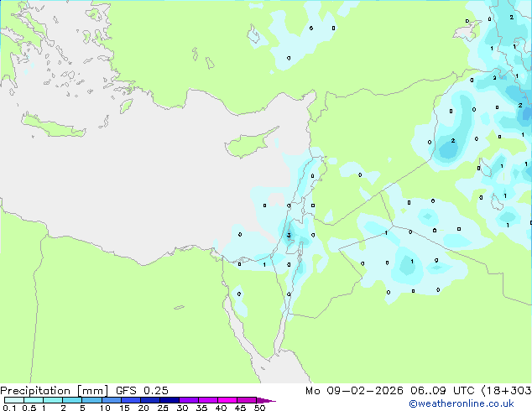Select the legend swatch between 2 and 5

pos(72,400)
